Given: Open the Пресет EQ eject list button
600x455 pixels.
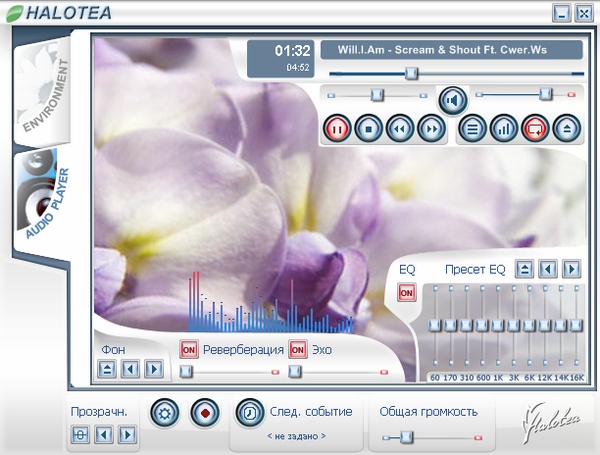Looking at the screenshot, I should 525,269.
